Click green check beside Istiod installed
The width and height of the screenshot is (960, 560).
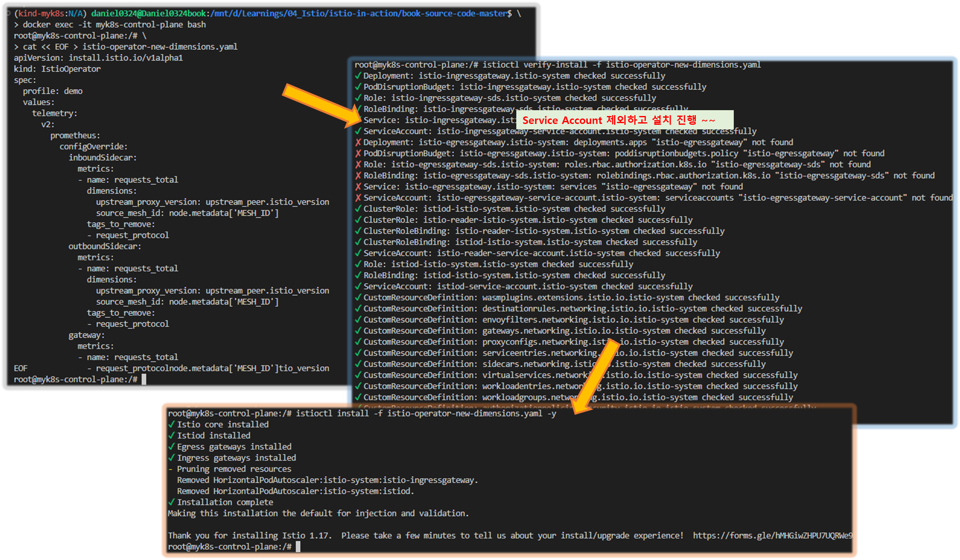tap(171, 436)
